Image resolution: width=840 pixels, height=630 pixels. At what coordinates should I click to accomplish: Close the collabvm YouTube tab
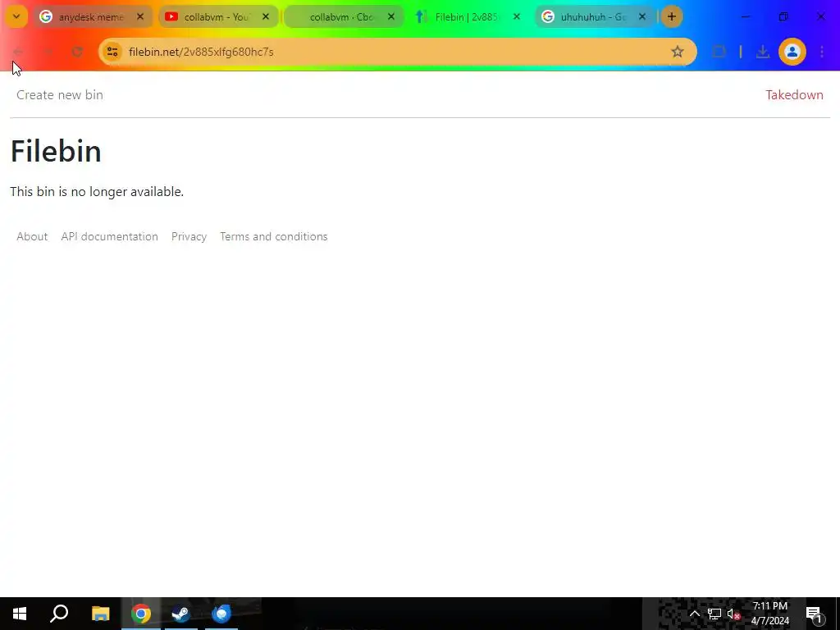[x=266, y=16]
